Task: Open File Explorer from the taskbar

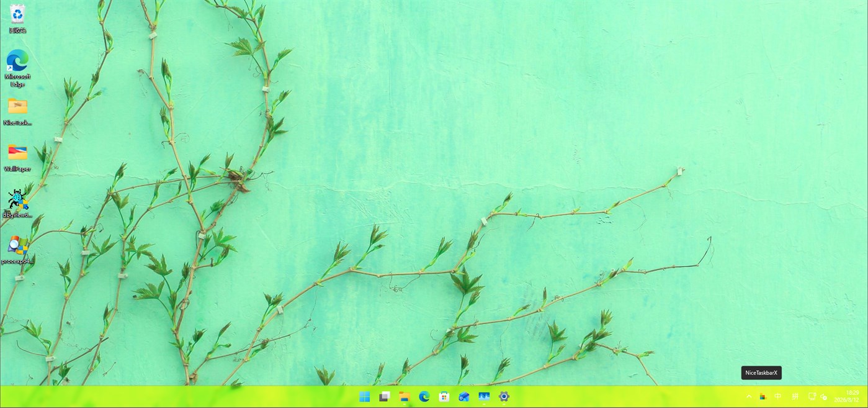Action: pos(405,397)
